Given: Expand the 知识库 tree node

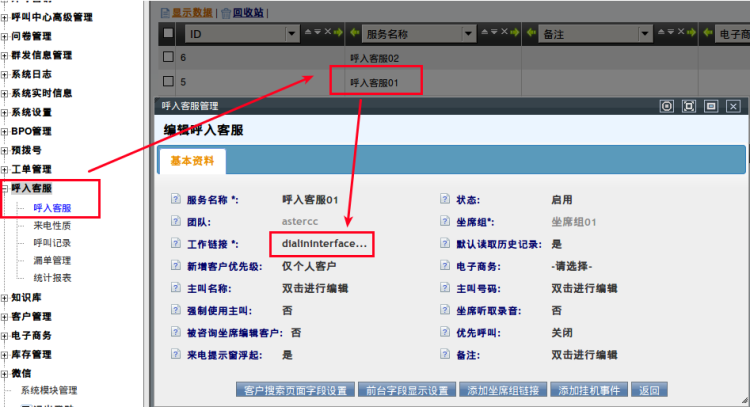Looking at the screenshot, I should click(5, 297).
